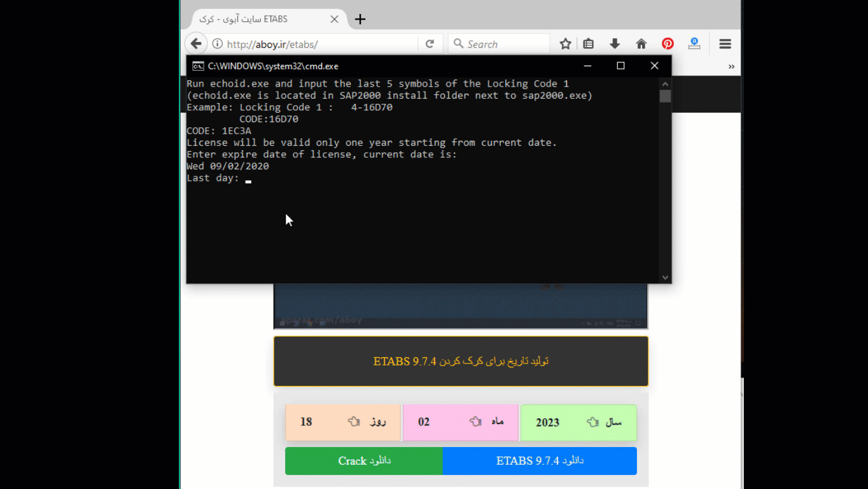Open a new tab with the plus button
The height and width of the screenshot is (489, 868).
coord(360,19)
